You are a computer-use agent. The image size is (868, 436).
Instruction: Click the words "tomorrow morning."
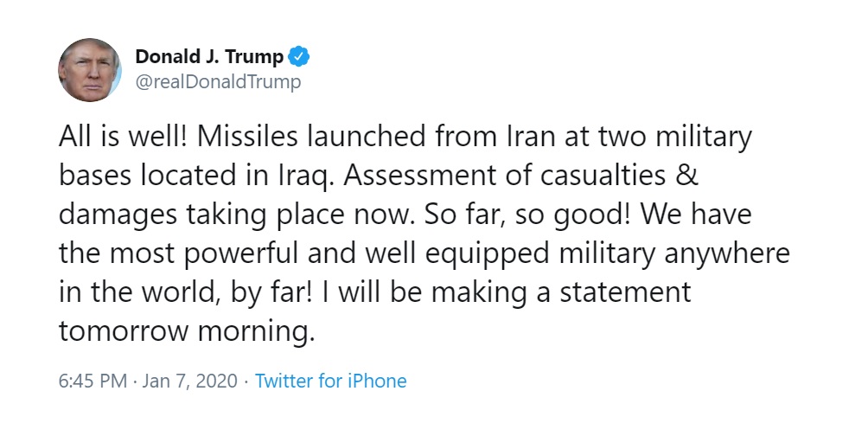tap(187, 332)
